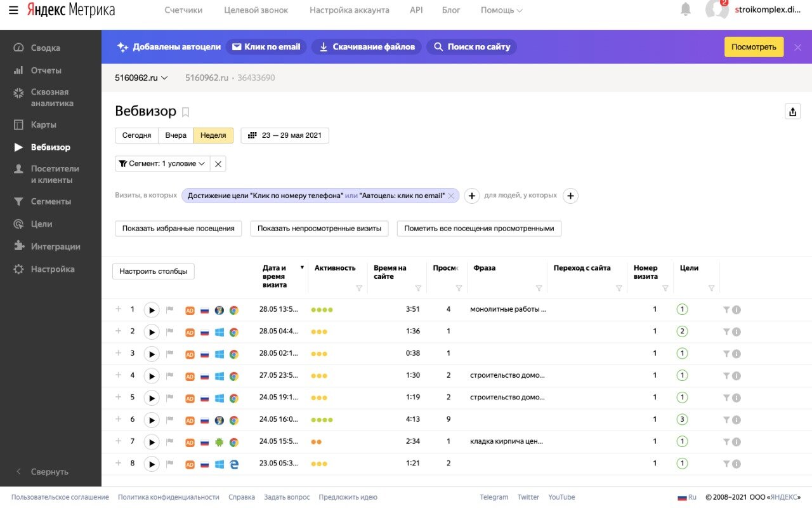Expand visit 5 details with plus icon

tap(118, 397)
